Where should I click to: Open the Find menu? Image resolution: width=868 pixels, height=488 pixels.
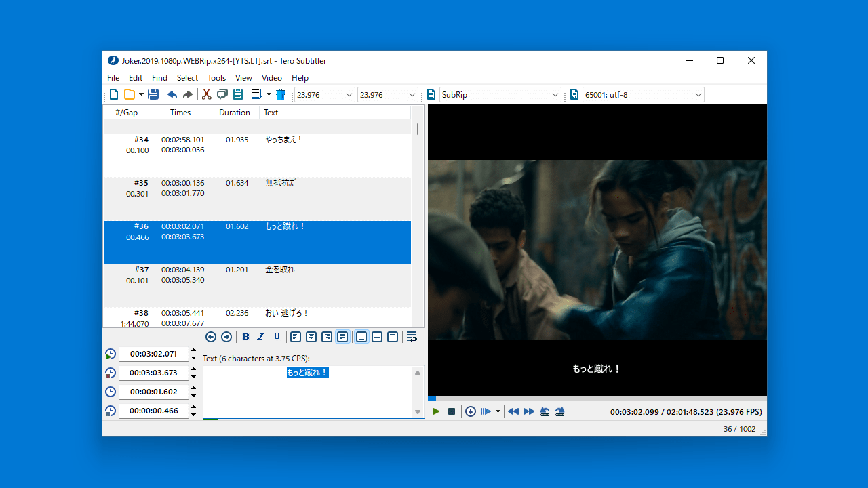tap(159, 78)
